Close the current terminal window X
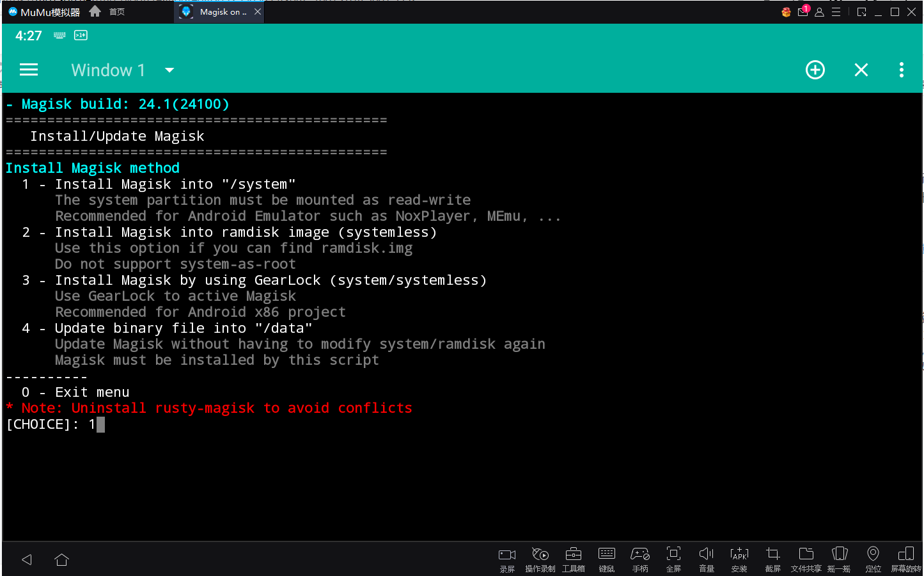This screenshot has height=576, width=924. (861, 70)
